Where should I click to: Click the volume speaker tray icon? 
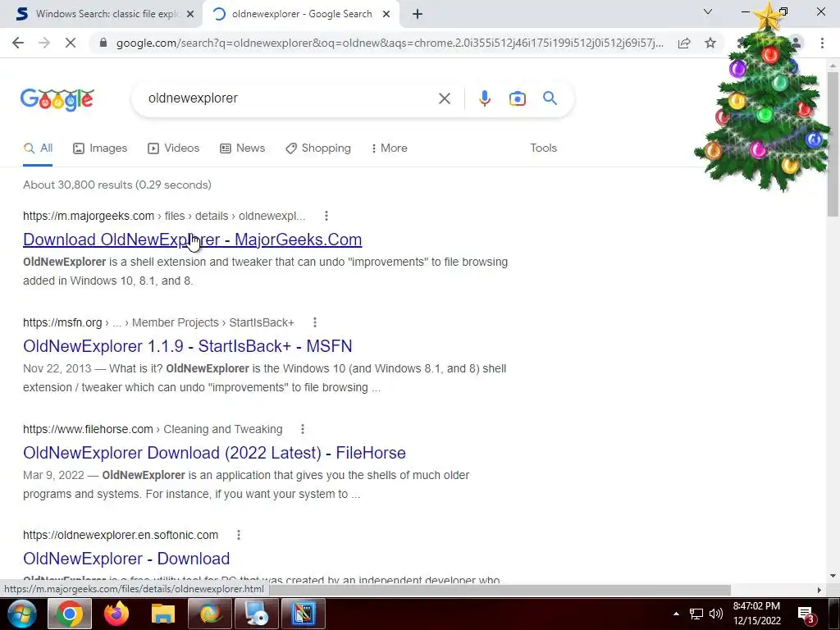pyautogui.click(x=715, y=614)
